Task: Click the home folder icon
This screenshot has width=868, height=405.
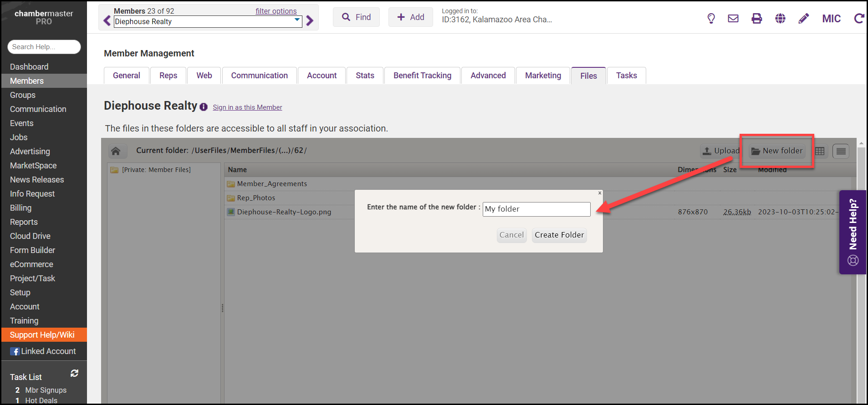Action: tap(116, 151)
